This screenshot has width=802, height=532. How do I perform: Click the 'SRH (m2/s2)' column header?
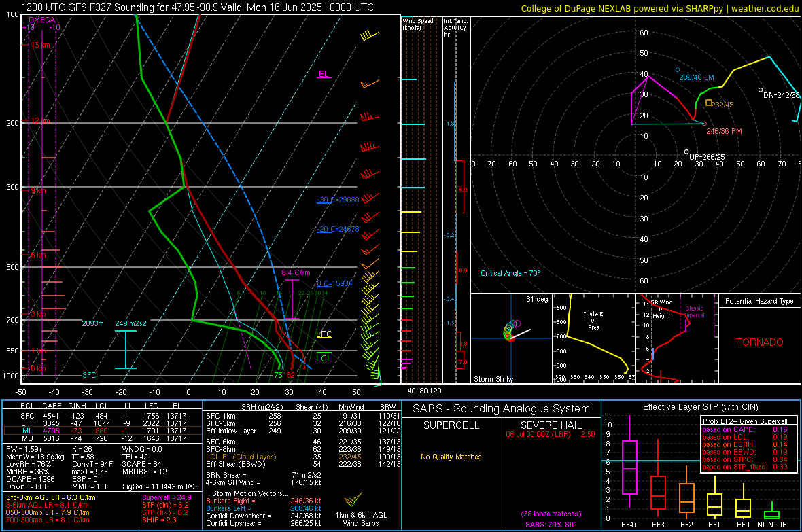click(x=262, y=407)
